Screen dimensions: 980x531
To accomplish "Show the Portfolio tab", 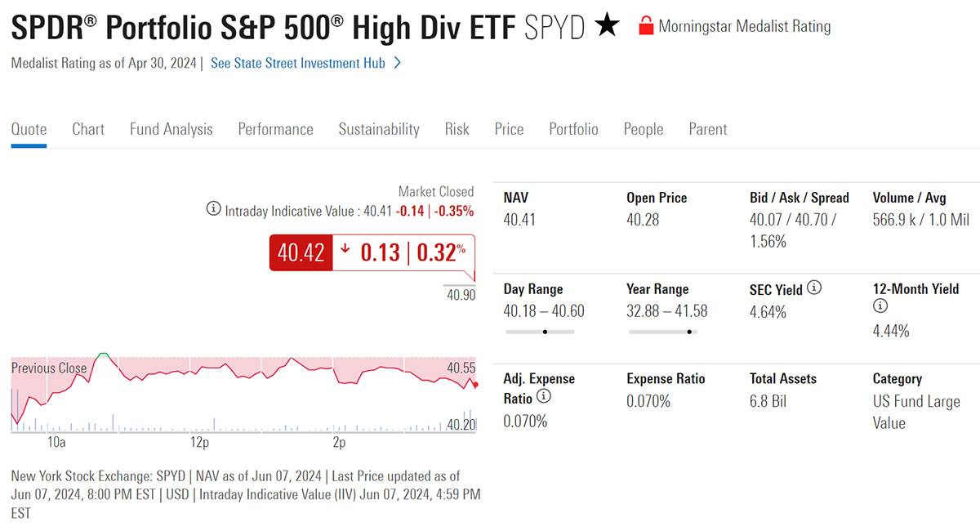I will pyautogui.click(x=573, y=129).
